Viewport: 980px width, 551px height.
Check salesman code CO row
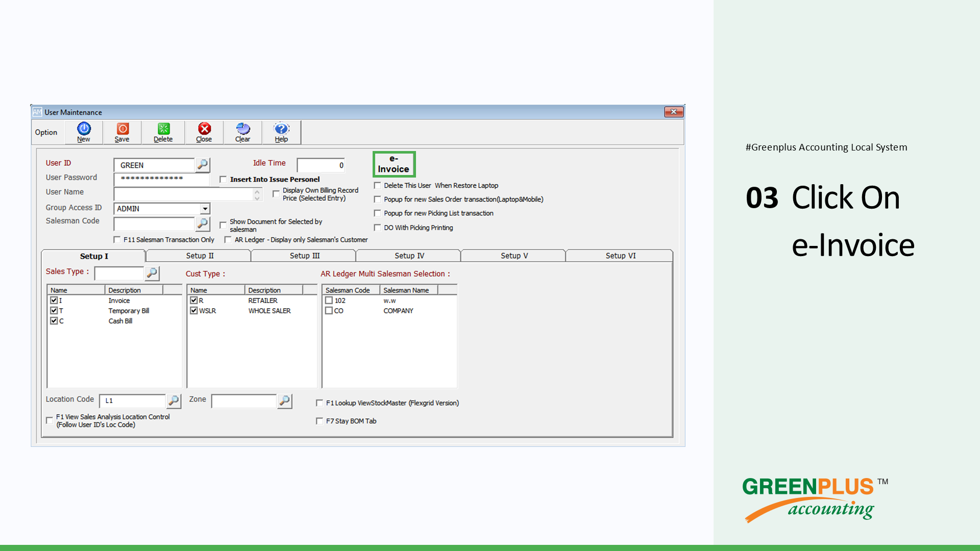tap(329, 310)
